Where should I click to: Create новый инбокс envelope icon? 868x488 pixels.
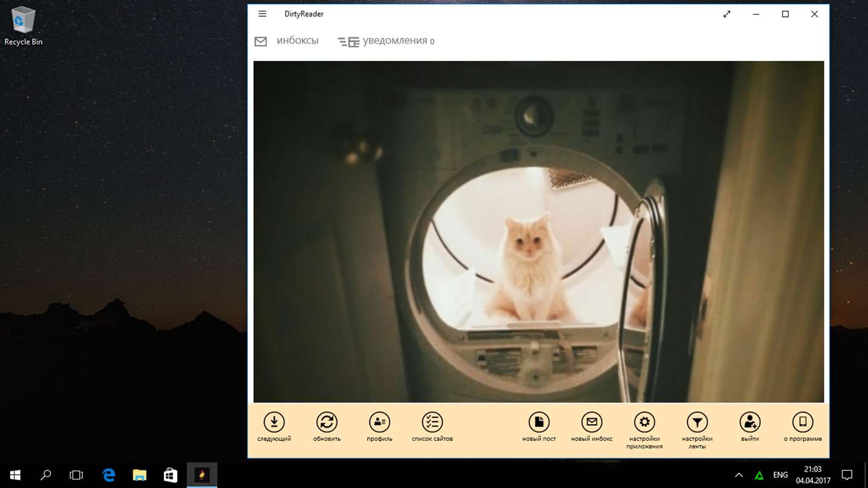click(592, 422)
